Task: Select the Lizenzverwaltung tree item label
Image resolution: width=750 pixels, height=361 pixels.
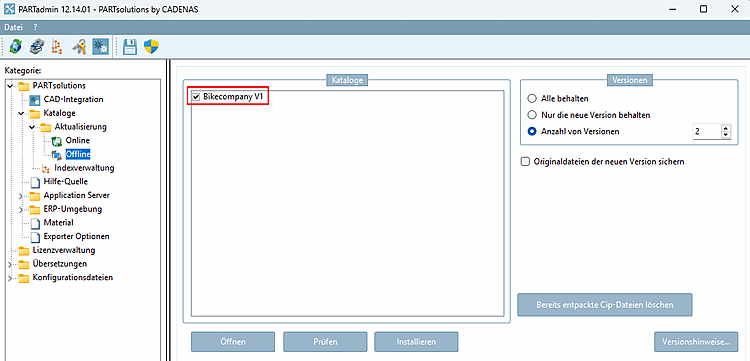Action: 64,250
